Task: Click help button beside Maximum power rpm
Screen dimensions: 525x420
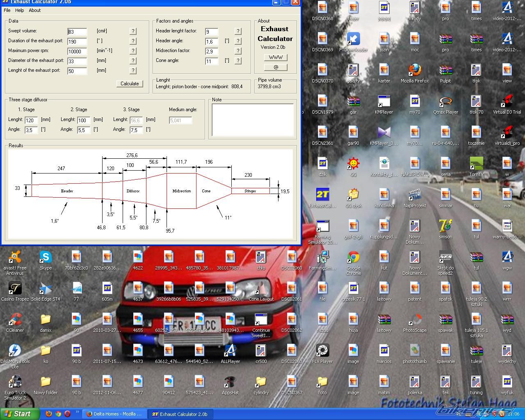Action: tap(133, 51)
